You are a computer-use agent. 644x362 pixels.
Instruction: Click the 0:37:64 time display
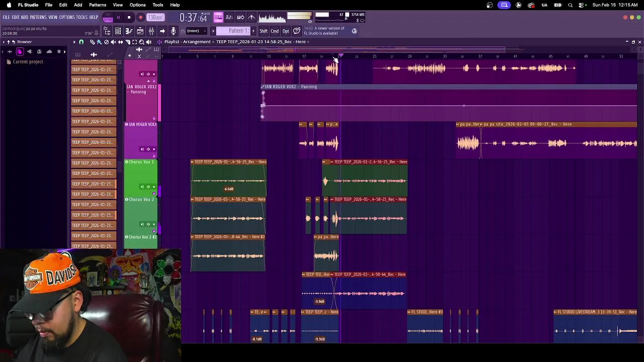(x=193, y=18)
